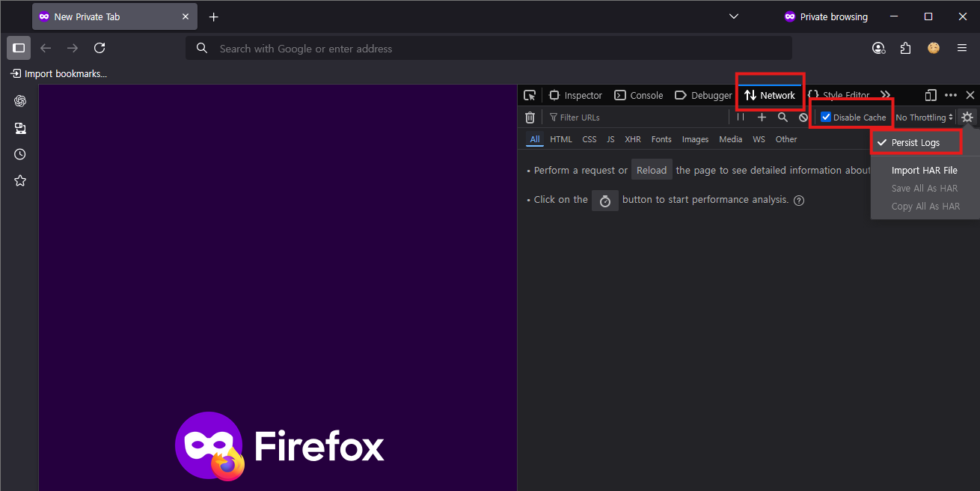This screenshot has height=491, width=980.
Task: Pause network traffic recording
Action: [740, 117]
